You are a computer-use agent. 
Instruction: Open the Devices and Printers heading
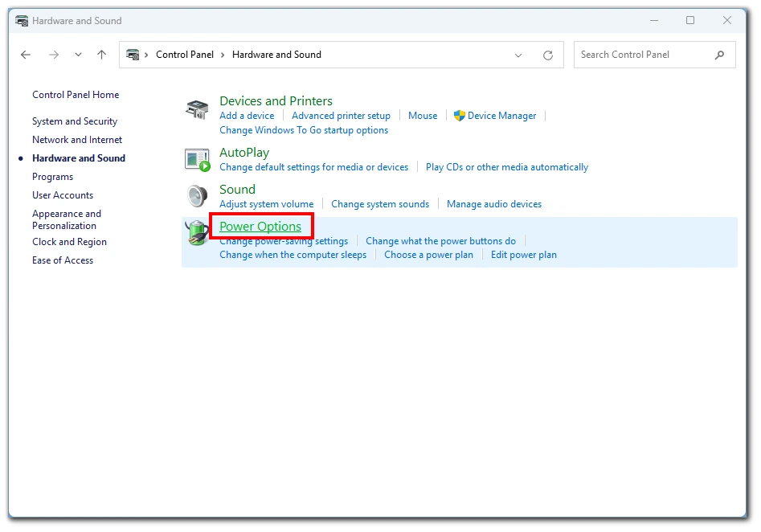276,101
